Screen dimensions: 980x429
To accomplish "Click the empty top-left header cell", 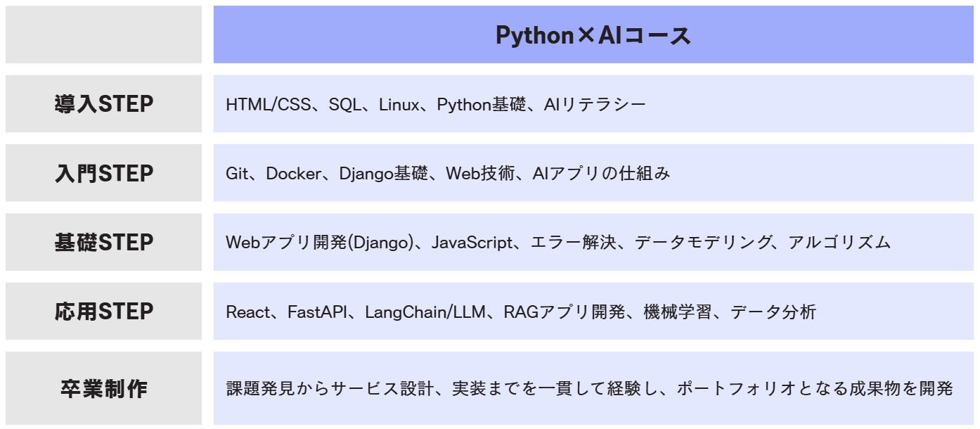I will tap(103, 35).
